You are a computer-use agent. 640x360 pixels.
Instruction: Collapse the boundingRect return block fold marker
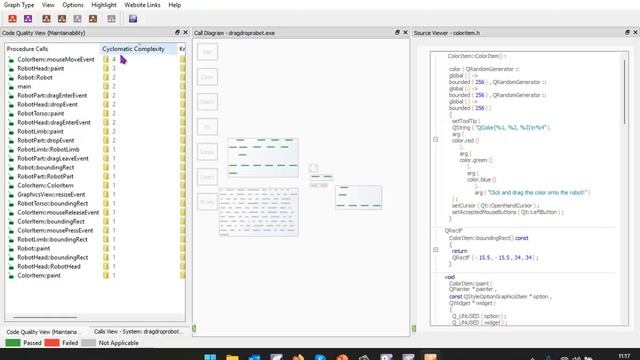tap(436, 249)
